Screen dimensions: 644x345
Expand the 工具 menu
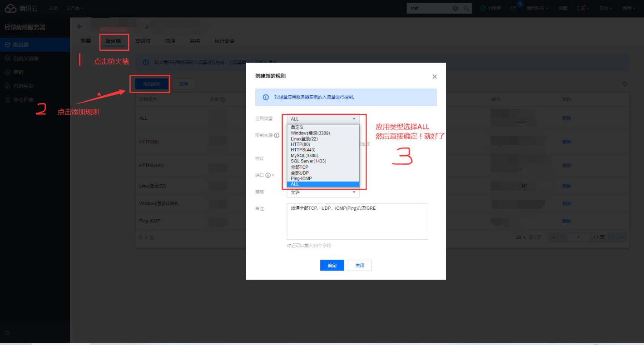582,8
